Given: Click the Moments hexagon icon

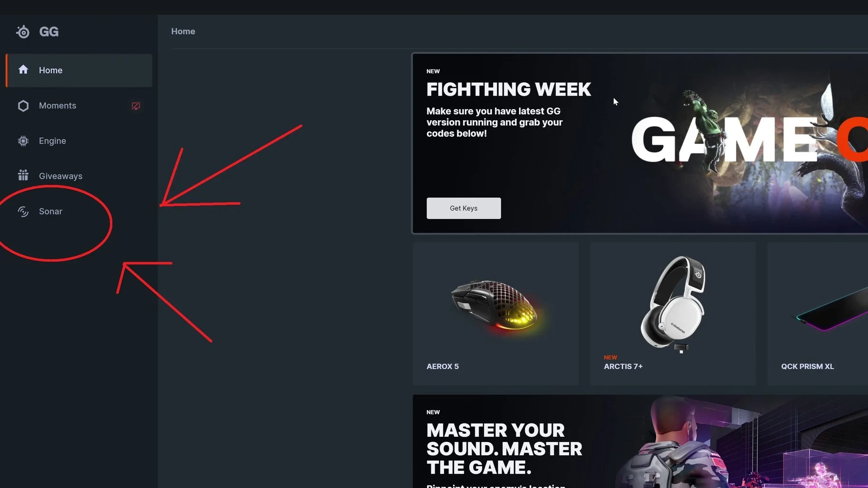Looking at the screenshot, I should point(23,105).
